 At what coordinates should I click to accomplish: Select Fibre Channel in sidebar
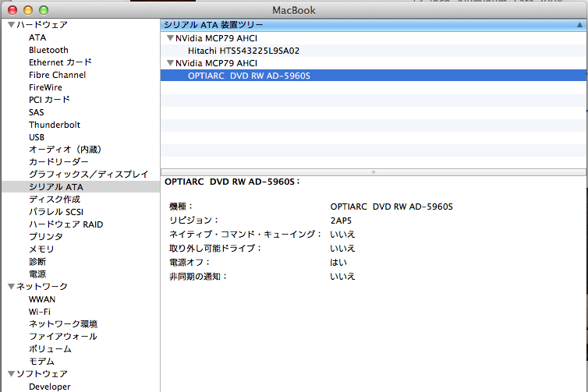pos(57,75)
